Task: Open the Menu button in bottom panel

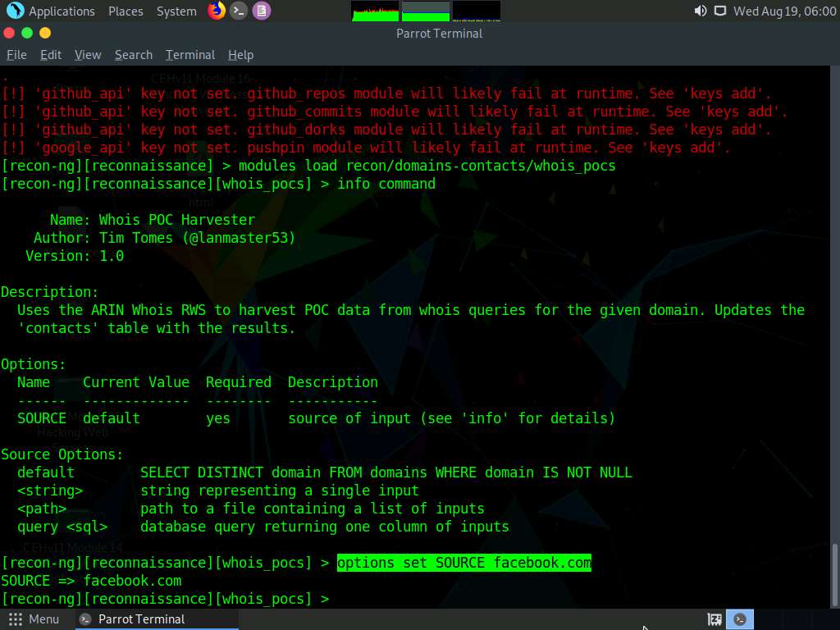Action: tap(34, 619)
